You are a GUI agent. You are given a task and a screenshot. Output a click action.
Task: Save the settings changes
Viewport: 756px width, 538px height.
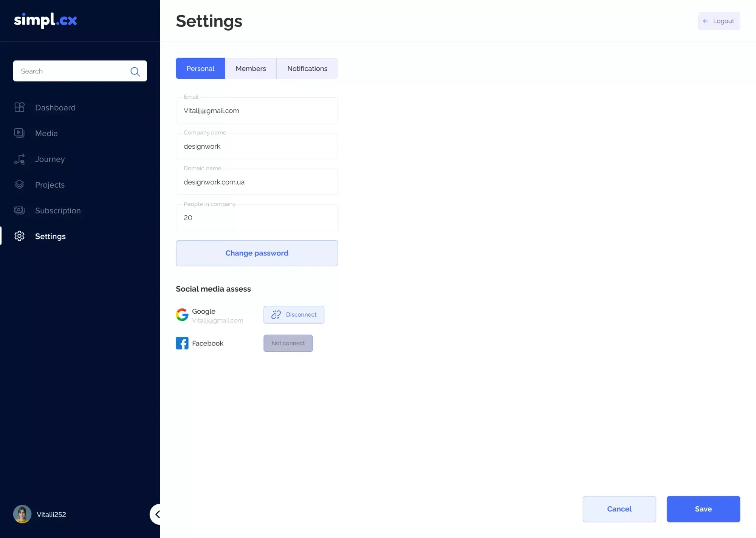(x=703, y=509)
